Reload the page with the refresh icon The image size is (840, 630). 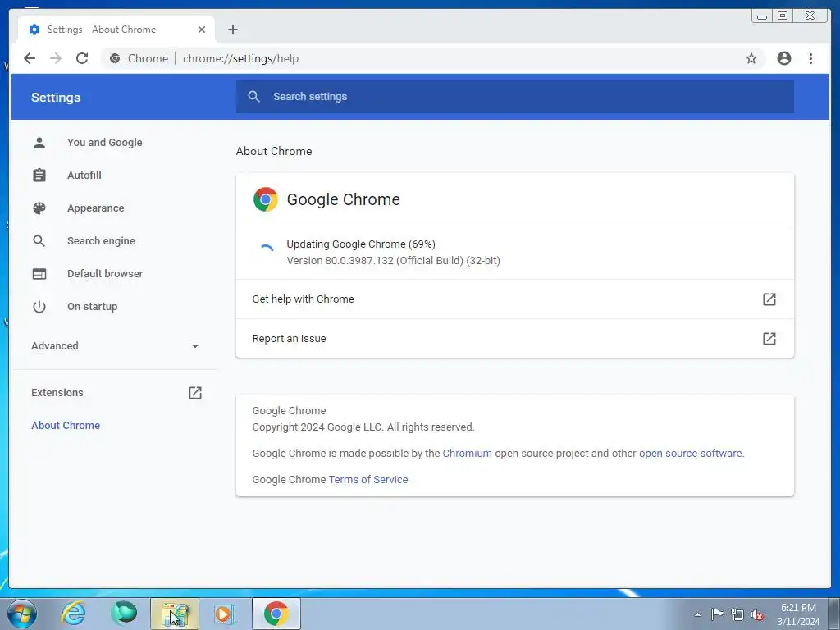tap(82, 58)
